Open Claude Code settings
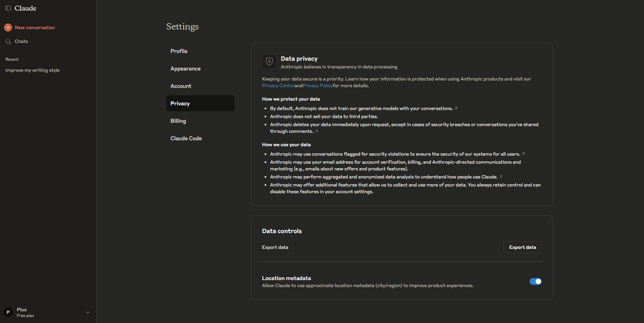 [x=201, y=138]
